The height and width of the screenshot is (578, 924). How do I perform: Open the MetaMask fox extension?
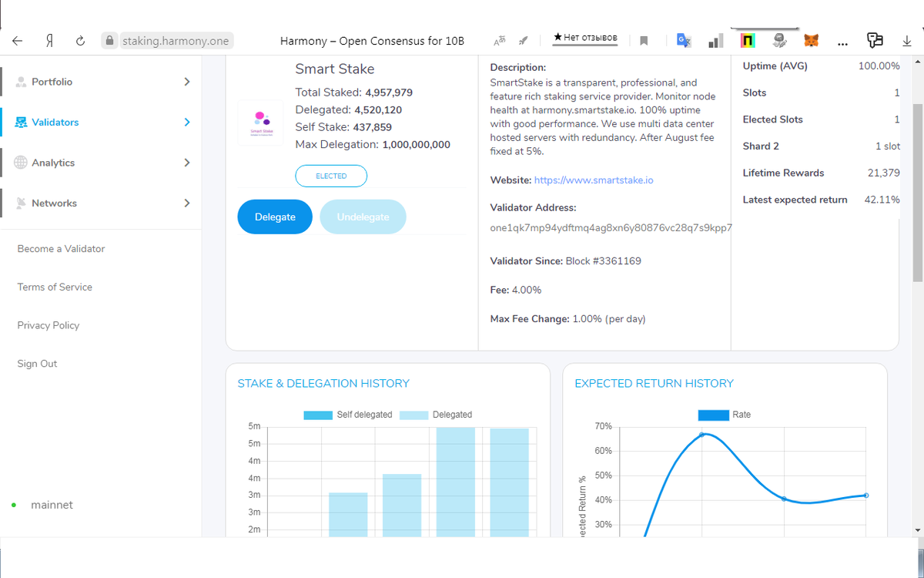pyautogui.click(x=812, y=40)
